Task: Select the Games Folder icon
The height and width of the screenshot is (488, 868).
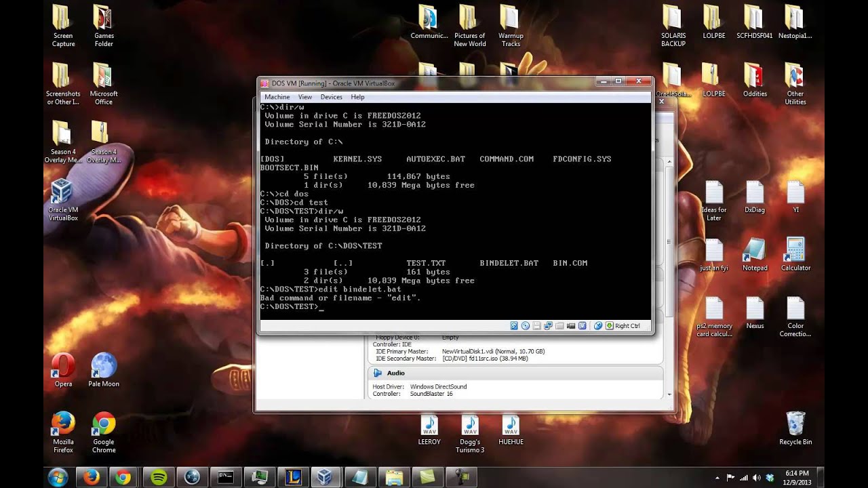Action: click(104, 26)
